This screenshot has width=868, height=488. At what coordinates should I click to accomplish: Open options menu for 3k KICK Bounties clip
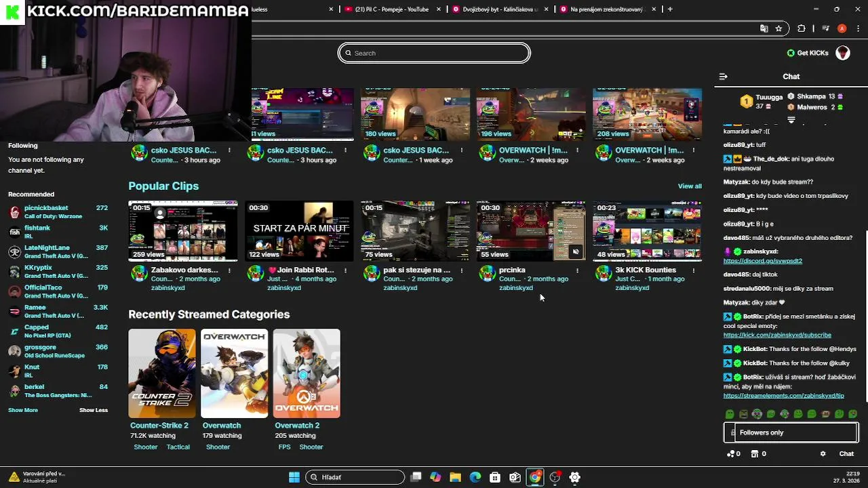[x=693, y=270]
